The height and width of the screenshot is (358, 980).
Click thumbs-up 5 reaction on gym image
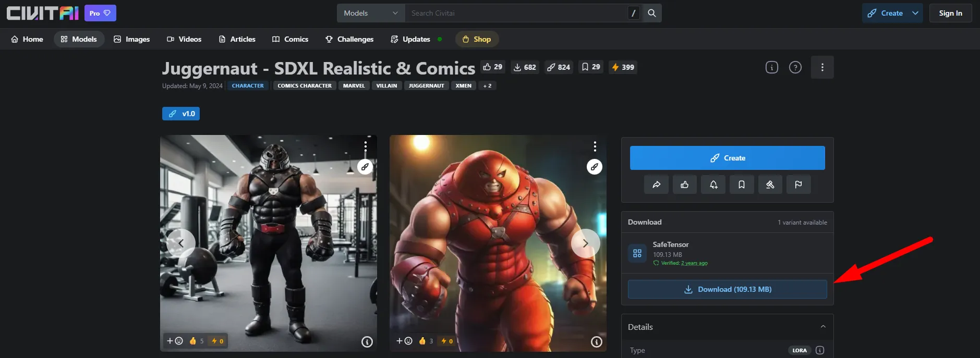[197, 341]
